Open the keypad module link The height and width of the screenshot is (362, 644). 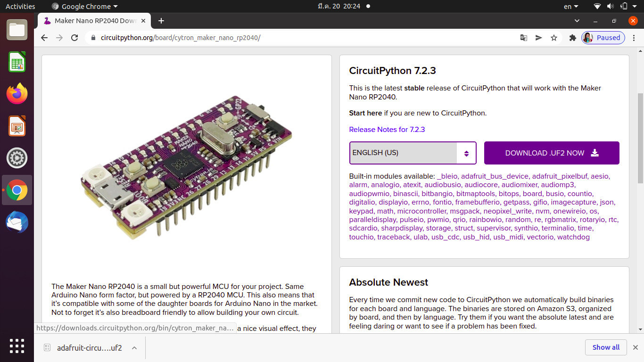(361, 211)
